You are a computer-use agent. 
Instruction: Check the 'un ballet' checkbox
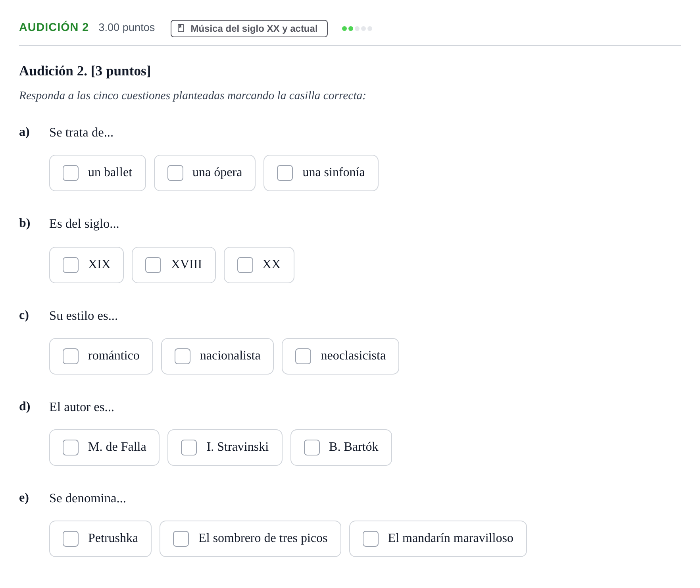[x=71, y=173]
